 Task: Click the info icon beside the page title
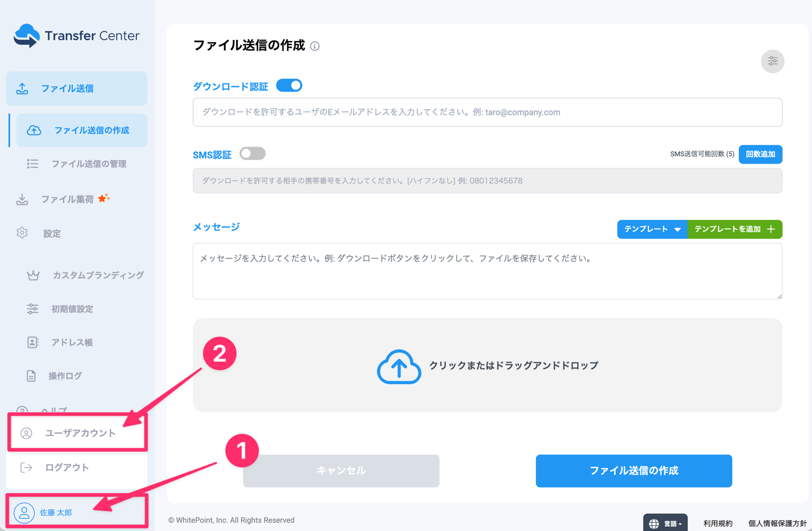click(x=315, y=46)
